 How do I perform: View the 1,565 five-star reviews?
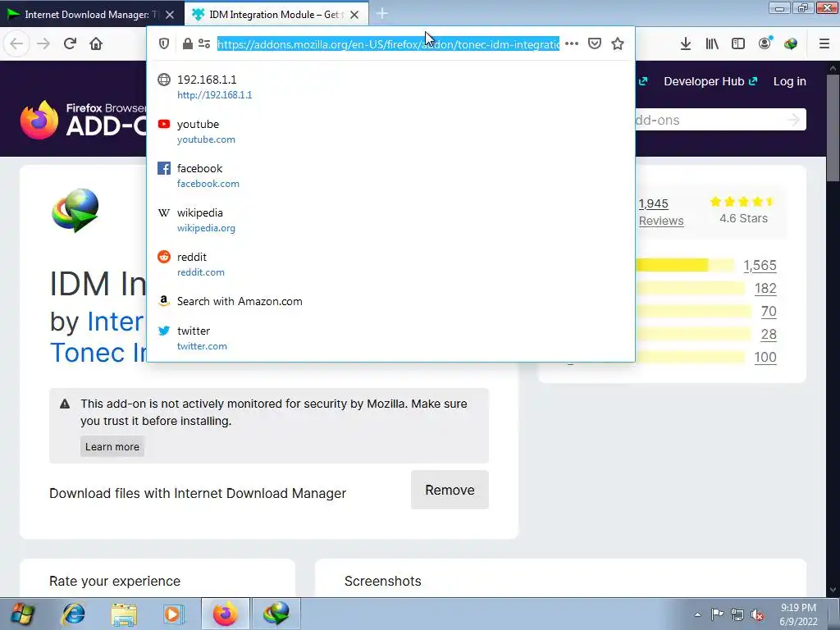coord(760,265)
